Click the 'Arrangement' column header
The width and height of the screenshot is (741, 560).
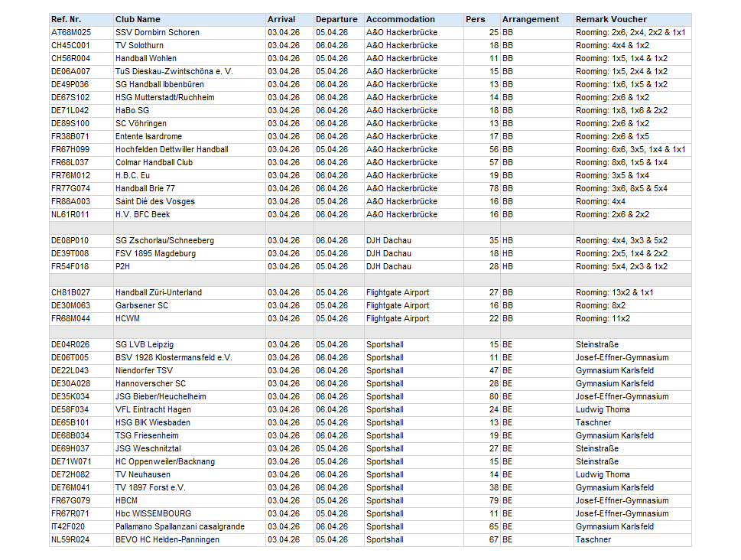[531, 19]
